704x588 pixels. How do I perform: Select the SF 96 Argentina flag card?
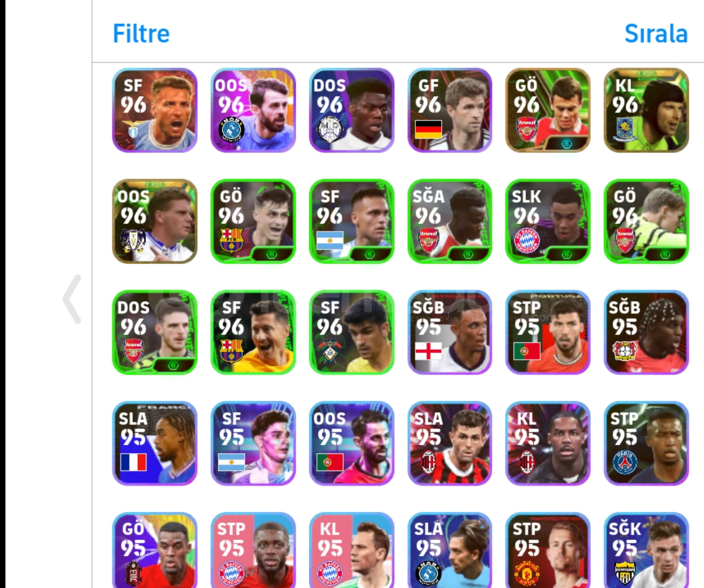[x=352, y=221]
